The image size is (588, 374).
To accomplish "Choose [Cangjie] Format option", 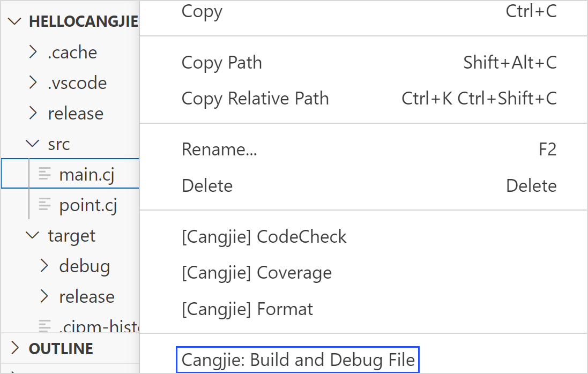I will click(x=247, y=309).
